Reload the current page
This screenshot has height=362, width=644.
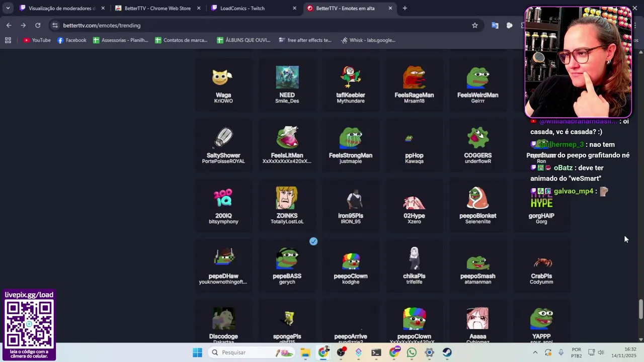click(38, 25)
